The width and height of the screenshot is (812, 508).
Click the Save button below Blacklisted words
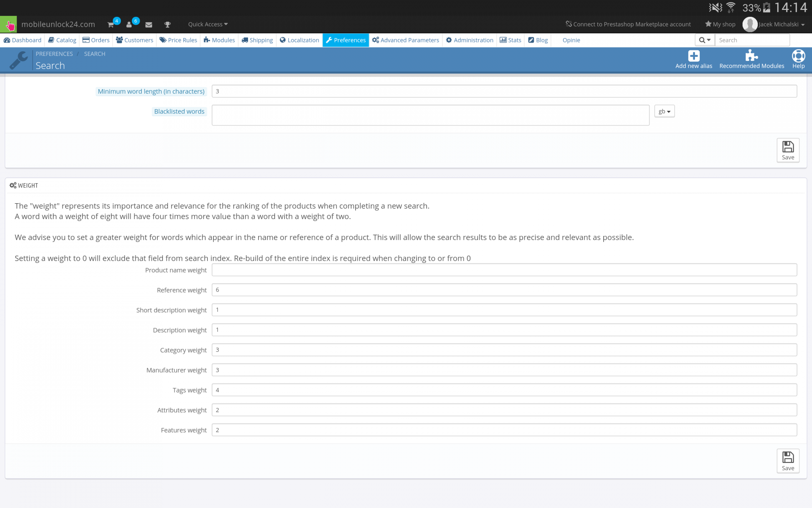788,150
